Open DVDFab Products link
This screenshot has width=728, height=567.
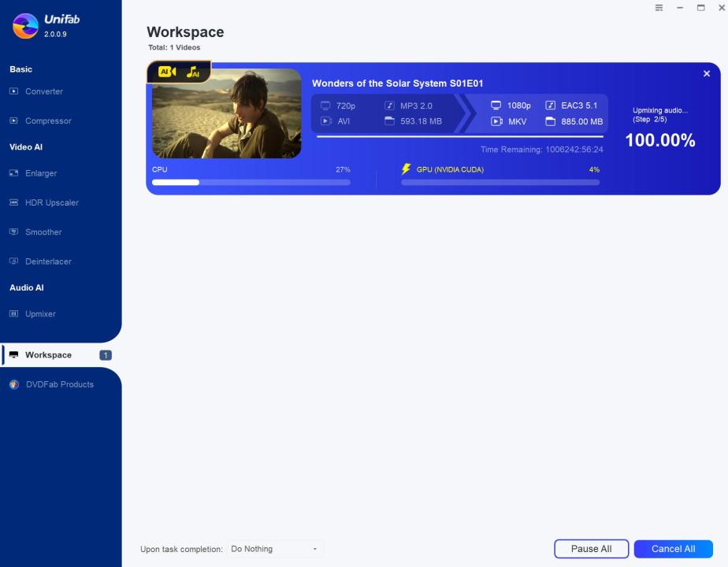click(x=59, y=384)
